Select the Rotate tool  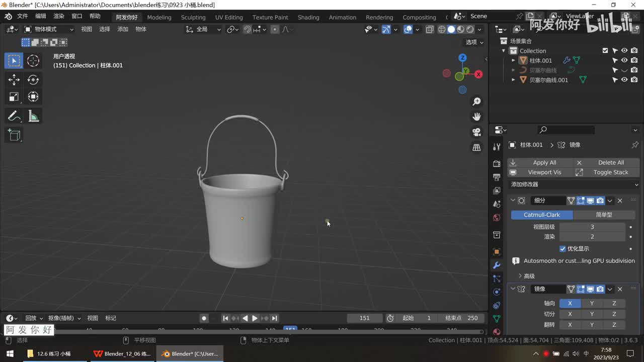(x=33, y=79)
